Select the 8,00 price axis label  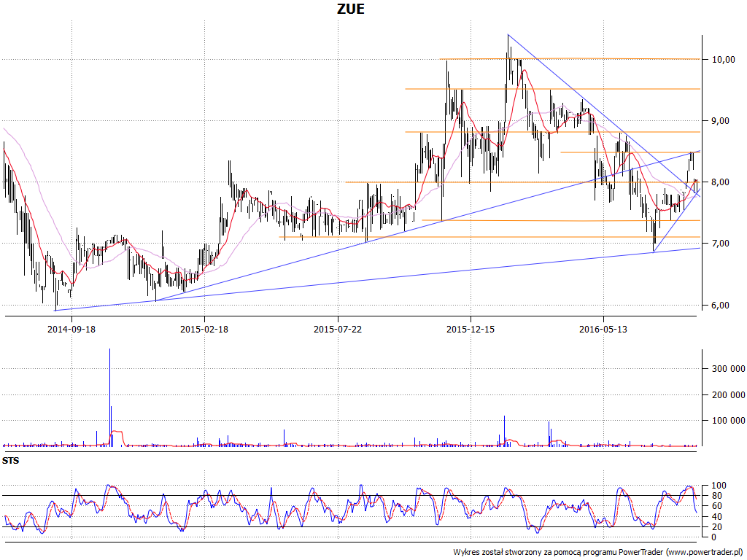click(720, 182)
